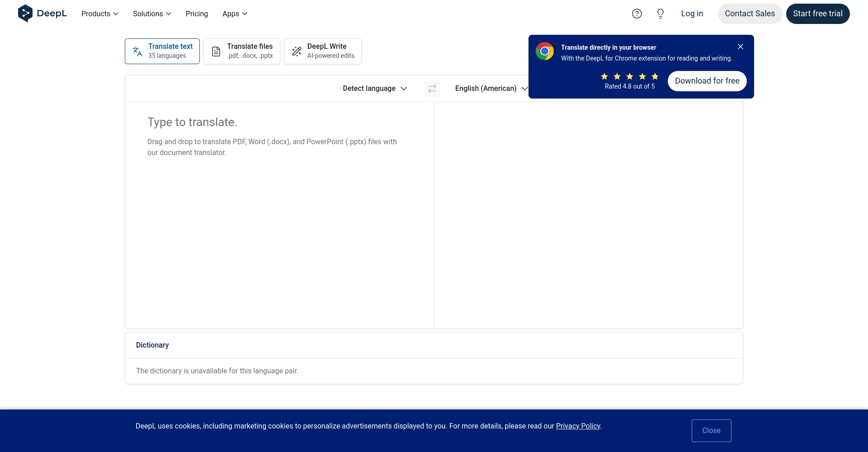
Task: Dismiss the Chrome extension banner
Action: pos(741,47)
